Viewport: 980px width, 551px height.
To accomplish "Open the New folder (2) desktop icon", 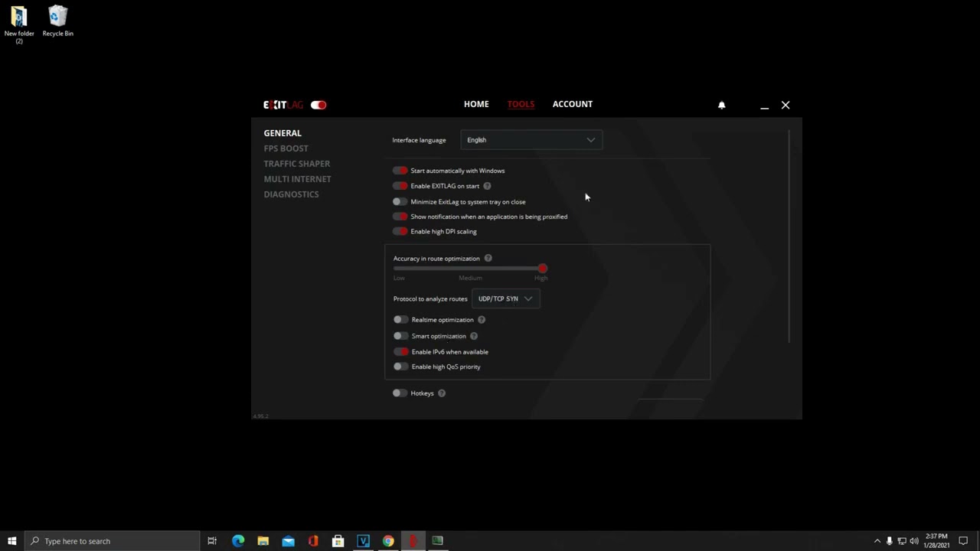I will 19,24.
